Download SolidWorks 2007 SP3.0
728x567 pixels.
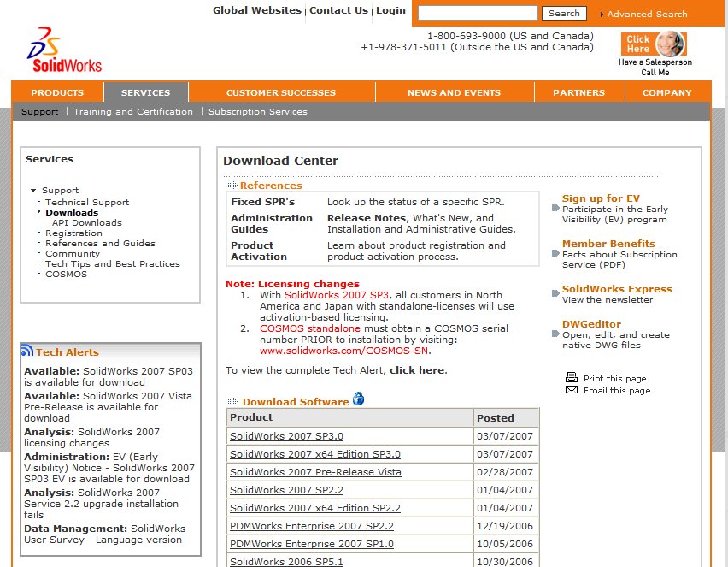click(286, 436)
